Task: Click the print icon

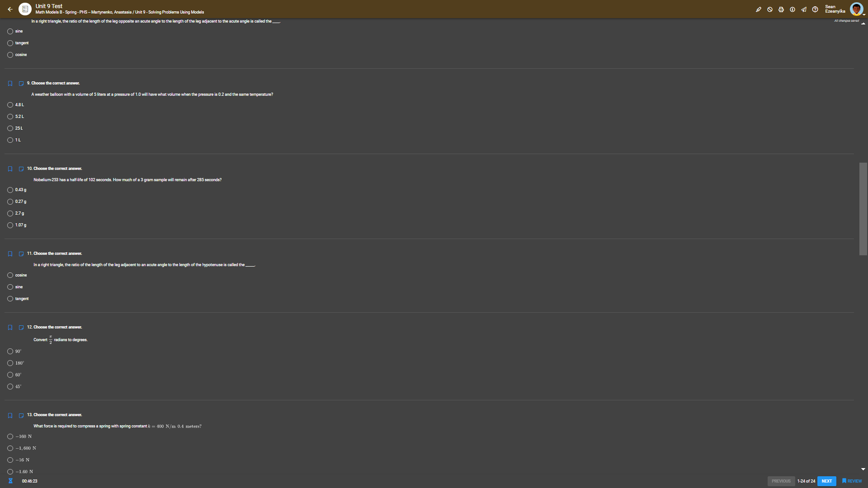Action: click(781, 9)
